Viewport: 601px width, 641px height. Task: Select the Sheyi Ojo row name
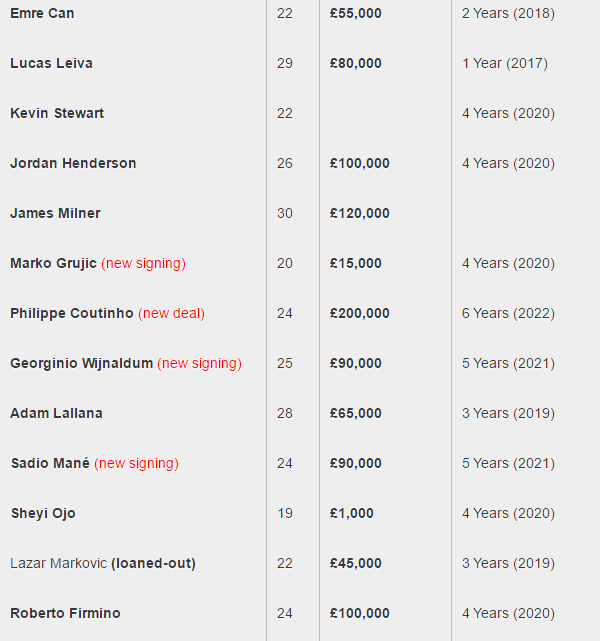[43, 513]
